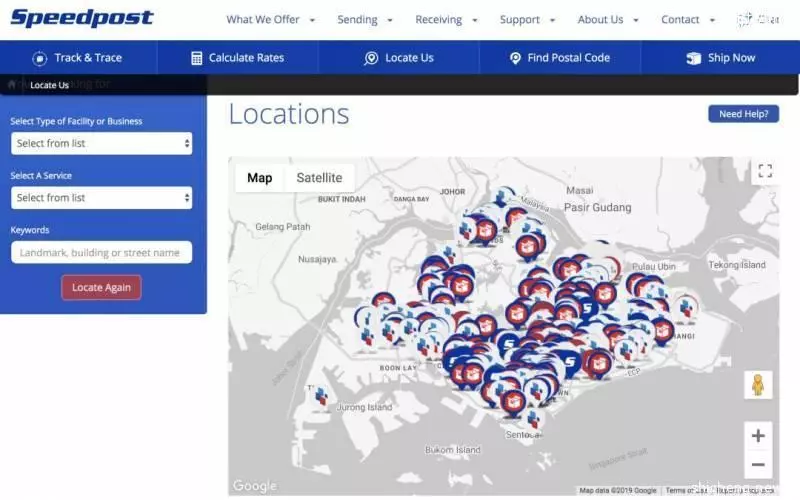
Task: Expand the Type of Facility or Business dropdown
Action: [102, 143]
